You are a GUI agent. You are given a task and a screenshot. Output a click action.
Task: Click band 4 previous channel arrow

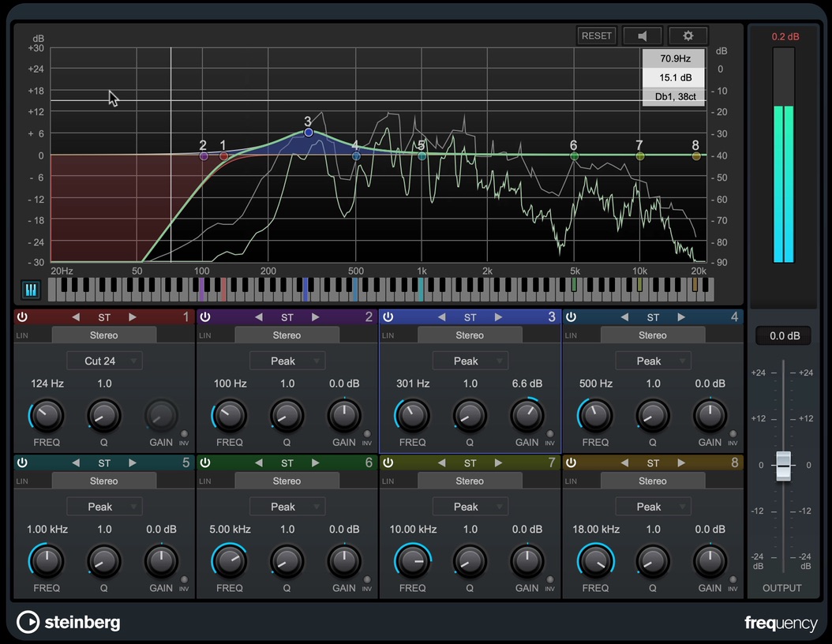coord(624,317)
